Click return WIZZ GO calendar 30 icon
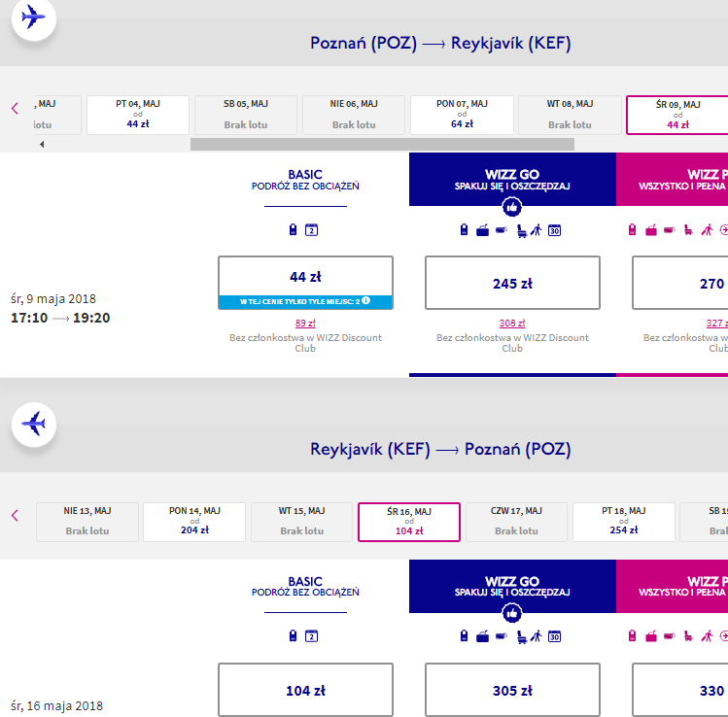Image resolution: width=728 pixels, height=717 pixels. click(554, 636)
